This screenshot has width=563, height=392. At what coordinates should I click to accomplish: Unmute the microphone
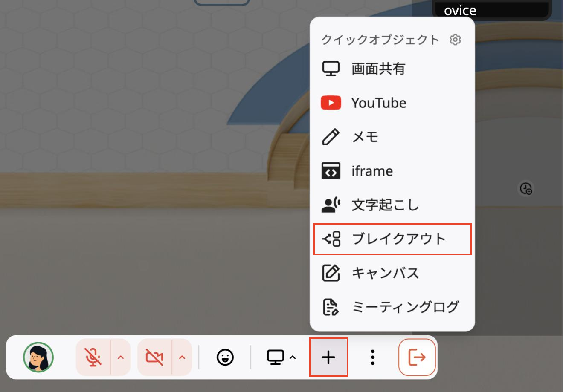[93, 357]
